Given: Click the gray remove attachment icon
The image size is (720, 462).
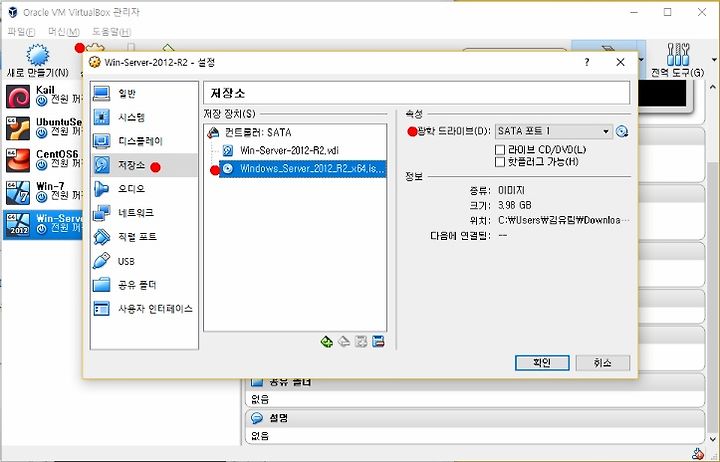Looking at the screenshot, I should click(x=344, y=342).
